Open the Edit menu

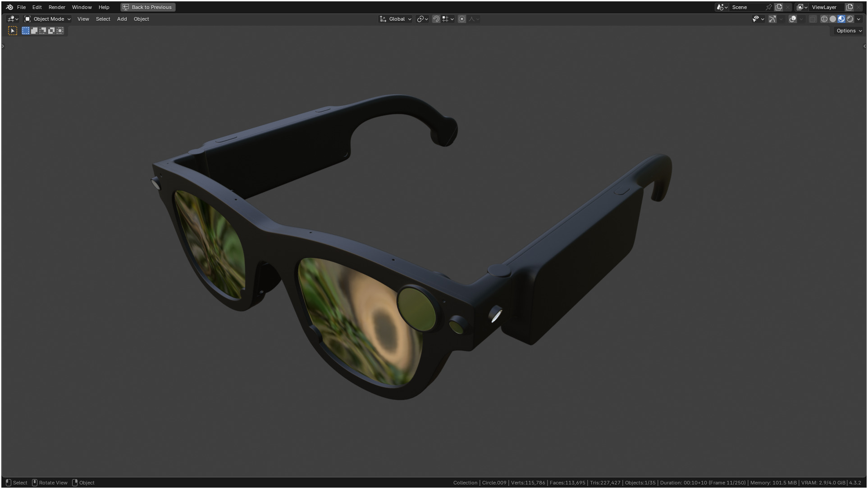pyautogui.click(x=37, y=7)
